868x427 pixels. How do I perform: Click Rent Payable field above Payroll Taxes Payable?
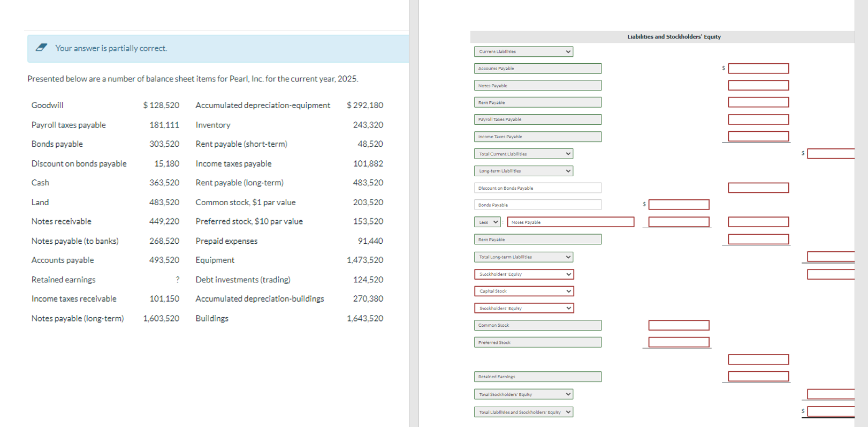538,102
